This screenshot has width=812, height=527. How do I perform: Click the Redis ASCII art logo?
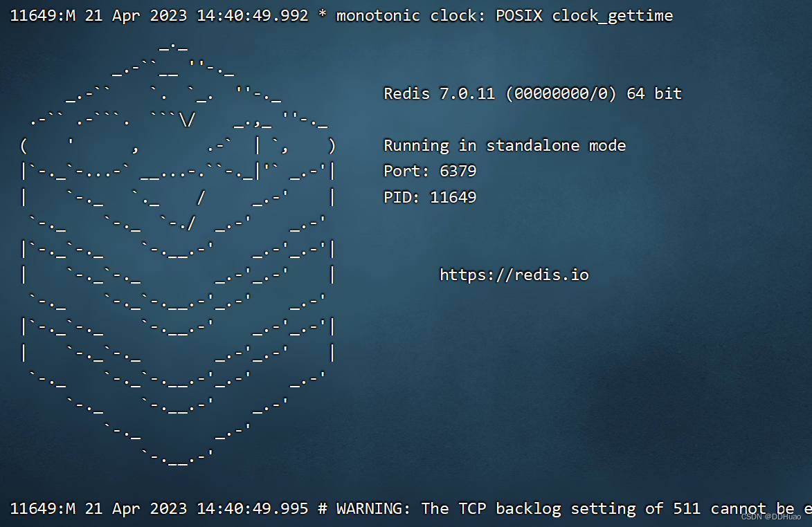tap(178, 254)
